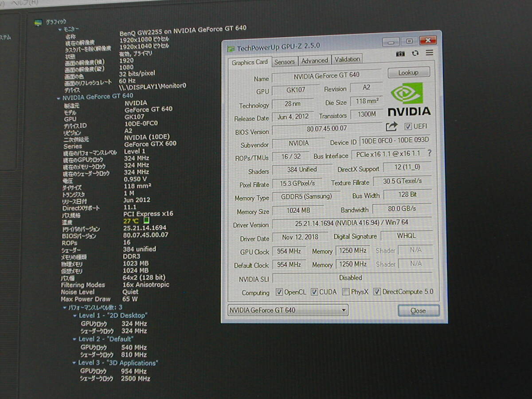Click the Close button in GPU-Z

click(418, 311)
